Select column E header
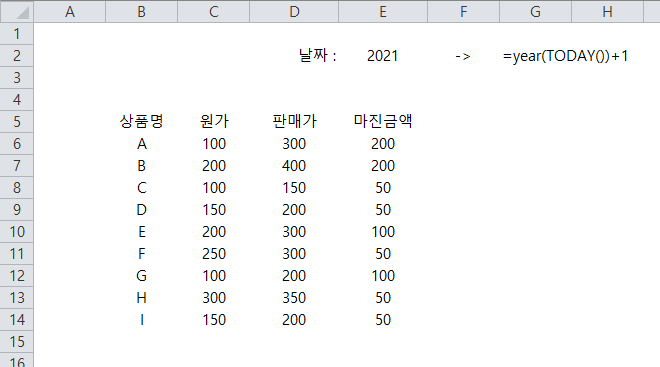The image size is (660, 367). [x=383, y=11]
